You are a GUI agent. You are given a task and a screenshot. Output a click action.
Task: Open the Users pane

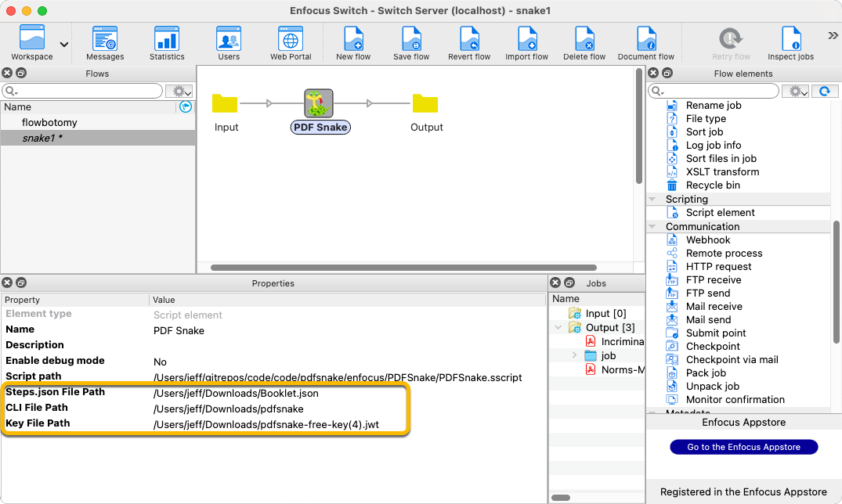point(229,42)
